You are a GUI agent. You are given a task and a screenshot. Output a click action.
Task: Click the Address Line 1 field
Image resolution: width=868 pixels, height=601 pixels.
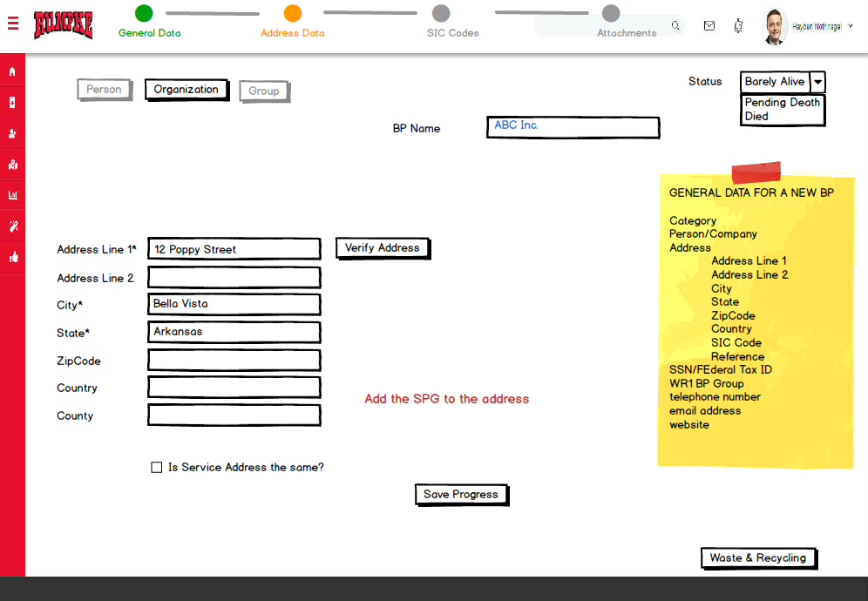(234, 249)
